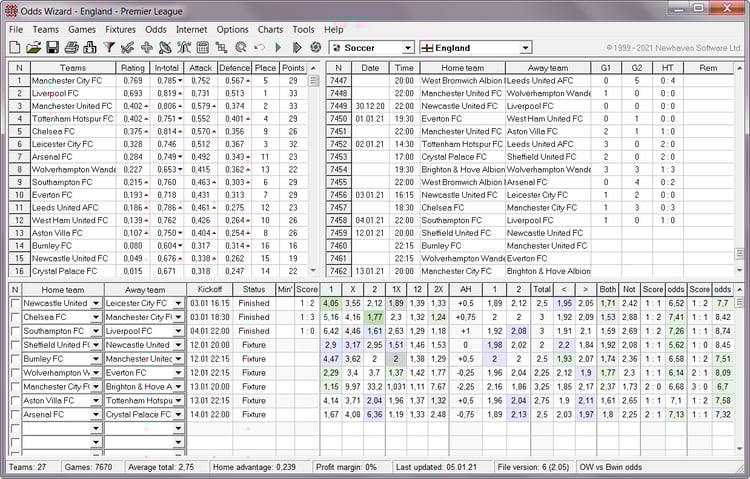Expand Crystal Palace FC away team dropdown

[178, 414]
